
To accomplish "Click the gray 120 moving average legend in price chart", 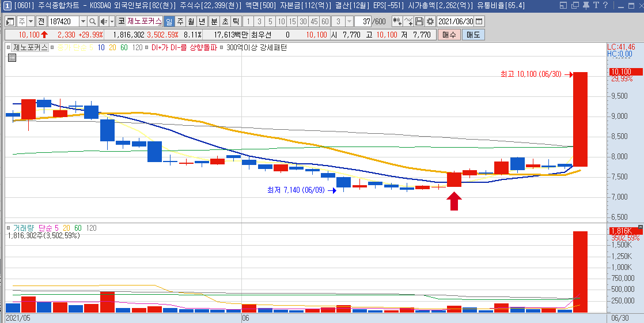I will [x=138, y=48].
